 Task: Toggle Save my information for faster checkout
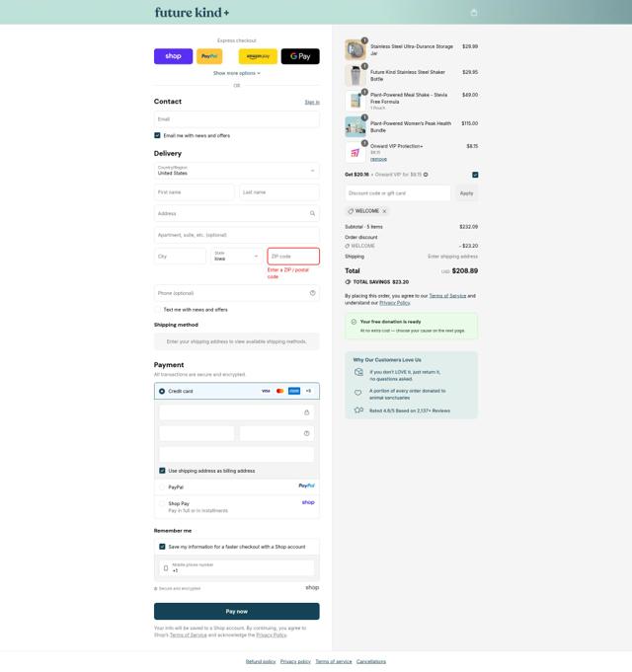[x=162, y=547]
